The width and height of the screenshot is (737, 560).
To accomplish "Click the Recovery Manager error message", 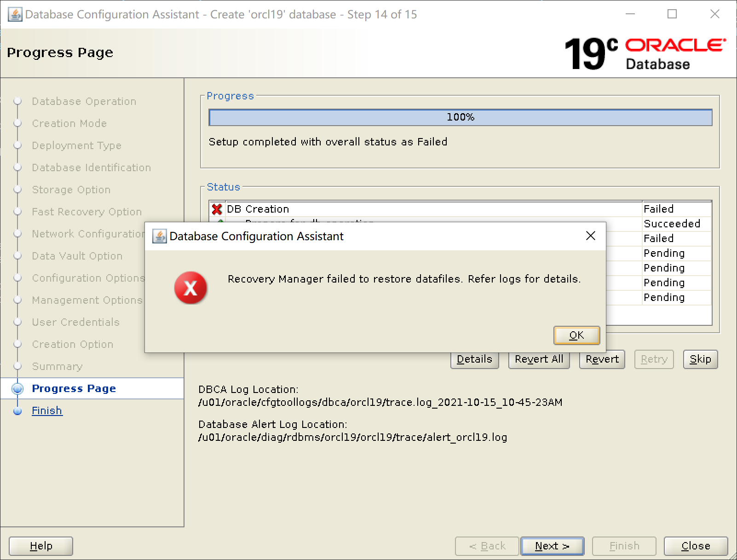I will click(404, 279).
